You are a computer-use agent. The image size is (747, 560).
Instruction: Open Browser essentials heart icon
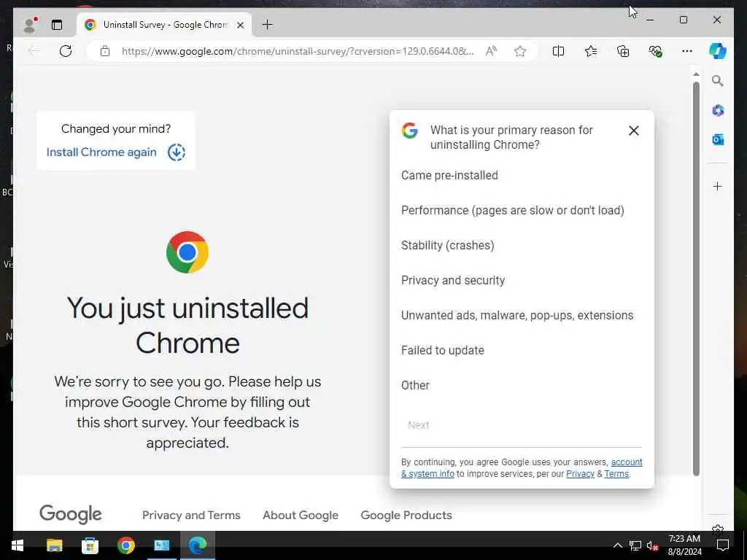(x=656, y=51)
